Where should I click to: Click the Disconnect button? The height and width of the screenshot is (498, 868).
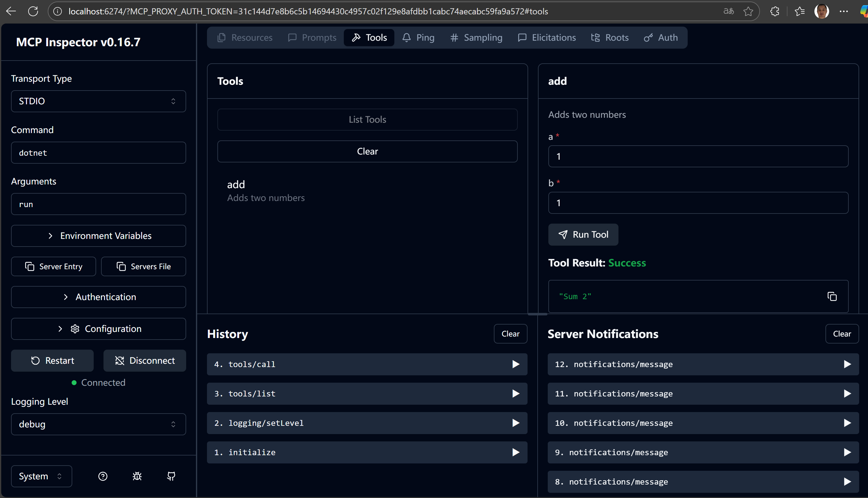point(145,361)
